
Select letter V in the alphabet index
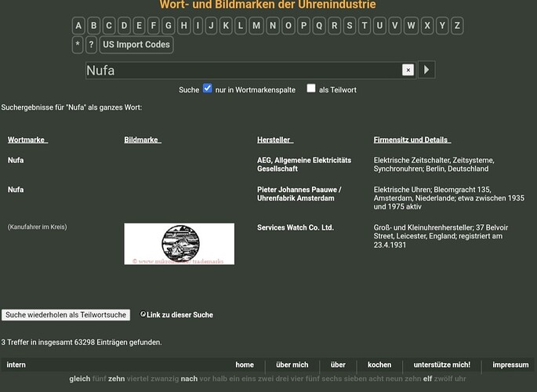point(395,26)
